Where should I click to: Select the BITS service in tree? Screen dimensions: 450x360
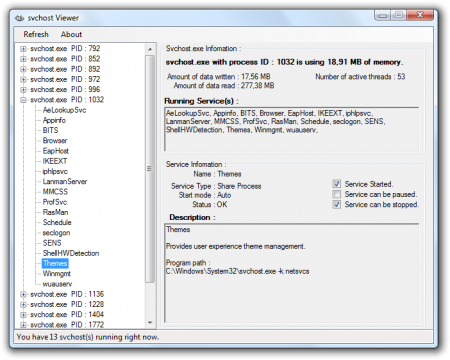[50, 130]
